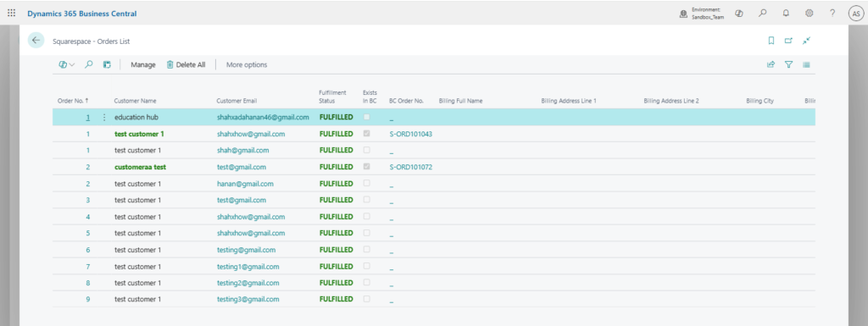Toggle Exists in BC for testing1@gmail.com row
The image size is (868, 326).
tap(366, 266)
